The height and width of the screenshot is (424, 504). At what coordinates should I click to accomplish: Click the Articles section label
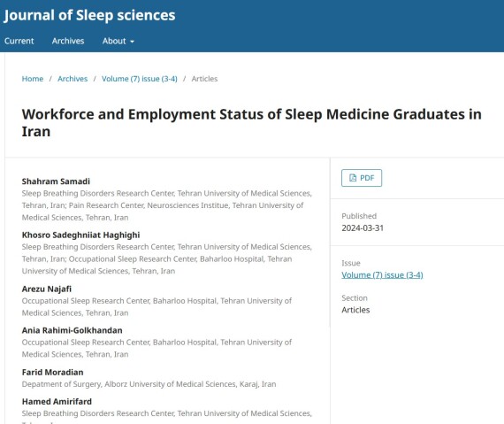[x=355, y=310]
